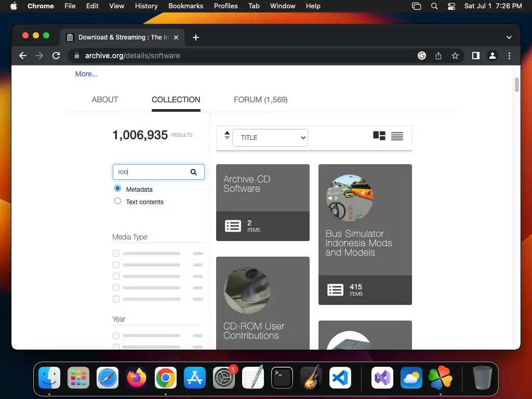Launch Firefox from the dock
This screenshot has width=532, height=399.
coord(137,378)
